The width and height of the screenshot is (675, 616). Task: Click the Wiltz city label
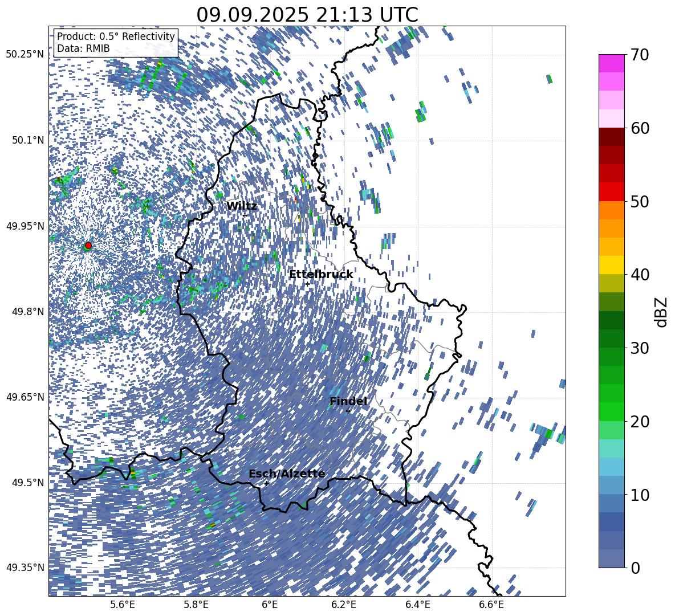coord(242,206)
